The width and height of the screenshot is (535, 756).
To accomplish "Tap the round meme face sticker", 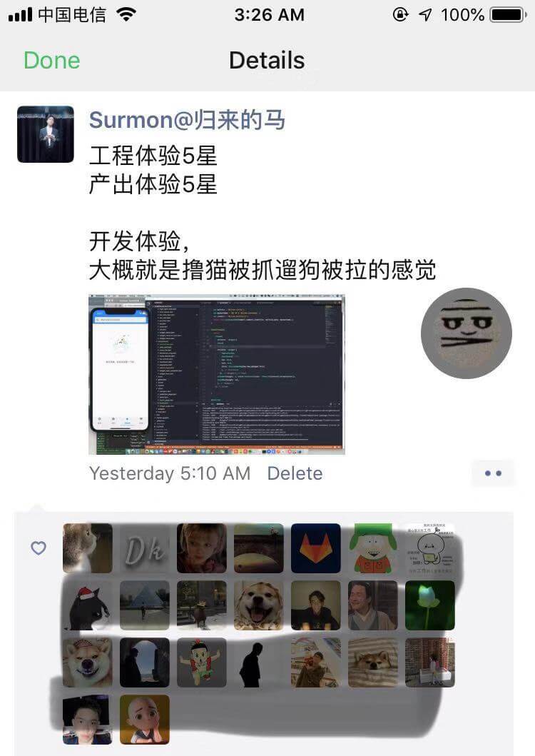I will click(466, 333).
